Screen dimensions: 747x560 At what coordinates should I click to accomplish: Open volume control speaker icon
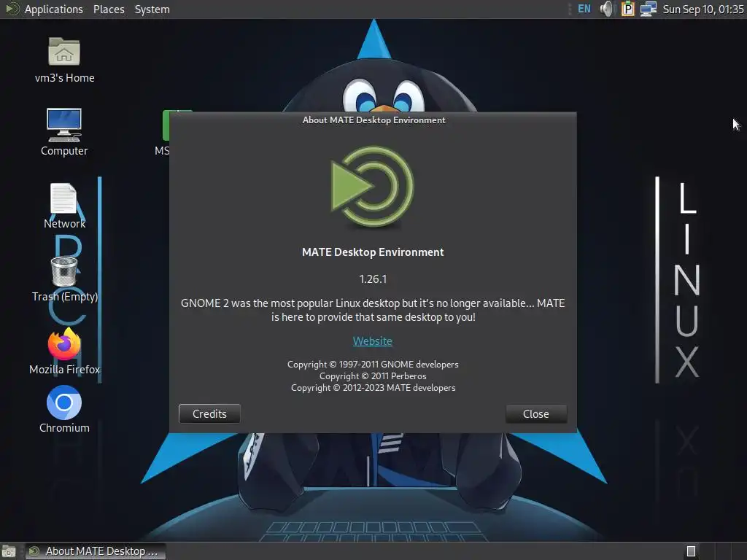tap(607, 9)
